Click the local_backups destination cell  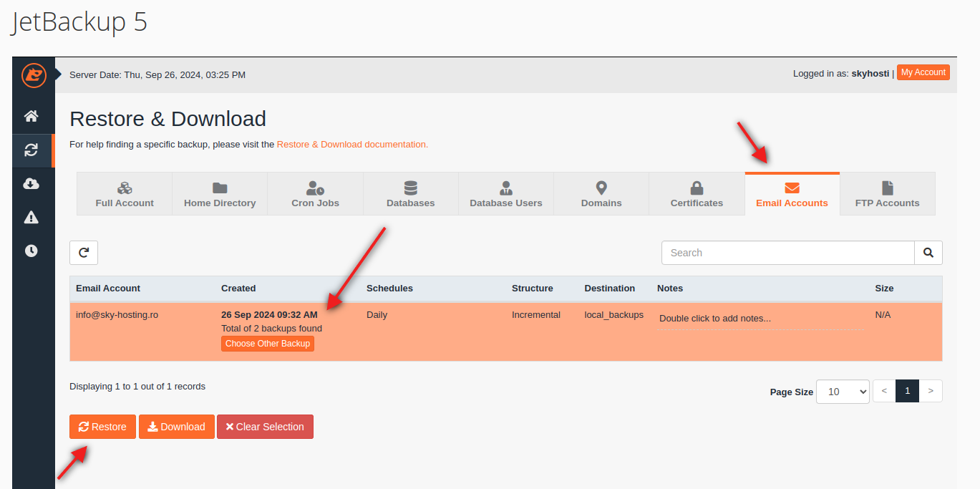pos(614,314)
